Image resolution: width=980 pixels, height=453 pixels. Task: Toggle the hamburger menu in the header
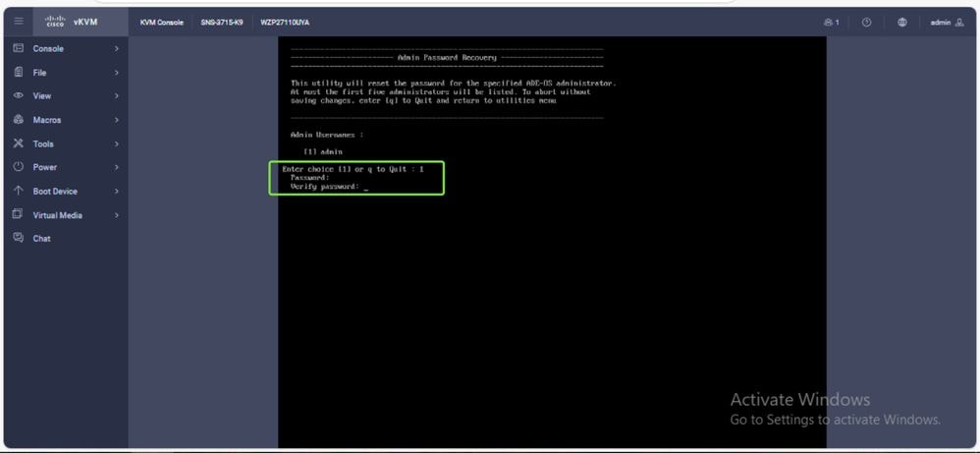[x=19, y=22]
